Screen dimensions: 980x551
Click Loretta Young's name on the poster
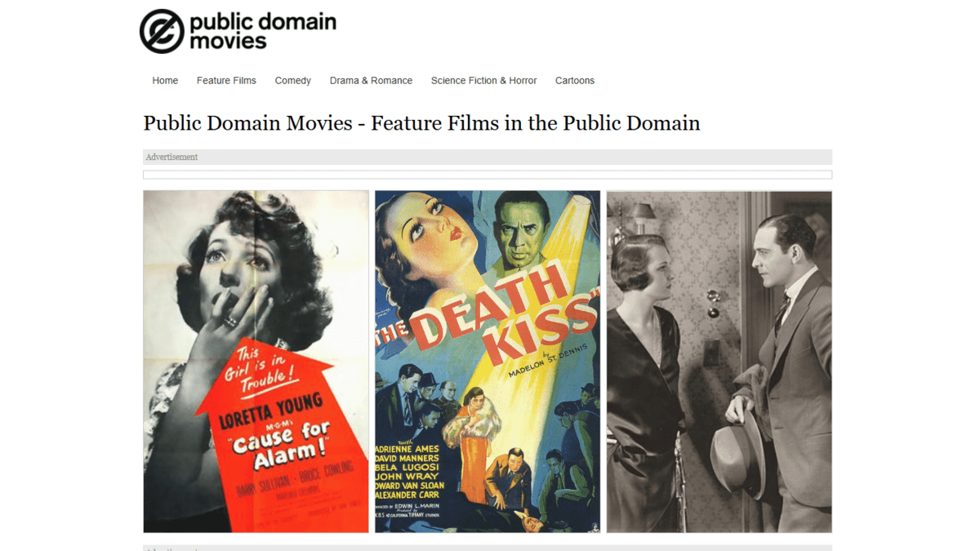[270, 412]
